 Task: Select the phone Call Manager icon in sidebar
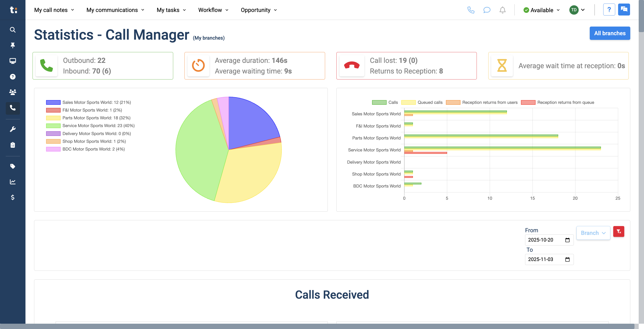tap(12, 108)
